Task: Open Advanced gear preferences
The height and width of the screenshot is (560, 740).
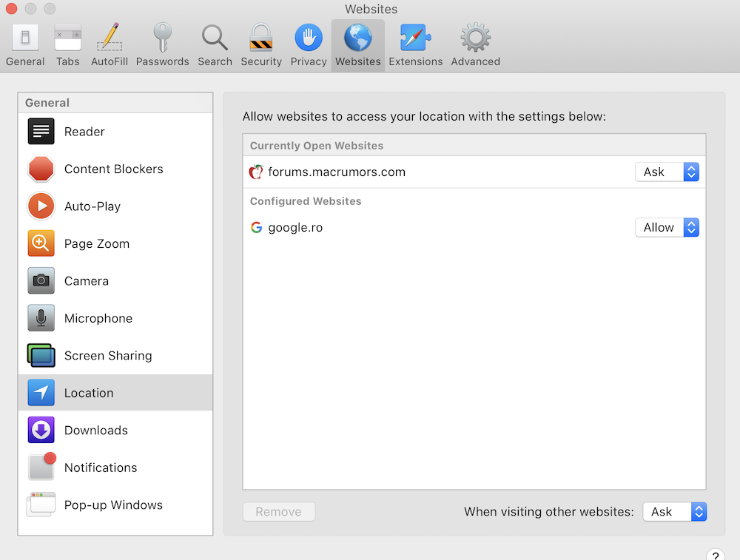Action: tap(475, 37)
